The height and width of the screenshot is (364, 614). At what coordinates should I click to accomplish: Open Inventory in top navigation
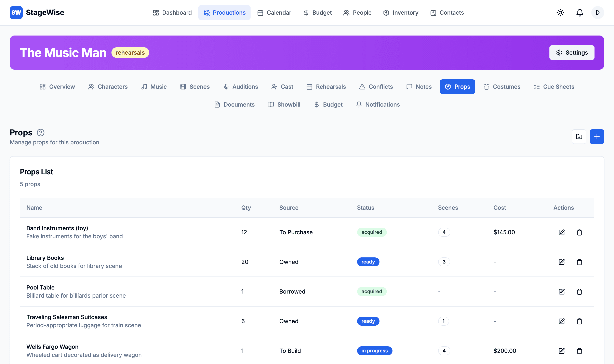[401, 13]
